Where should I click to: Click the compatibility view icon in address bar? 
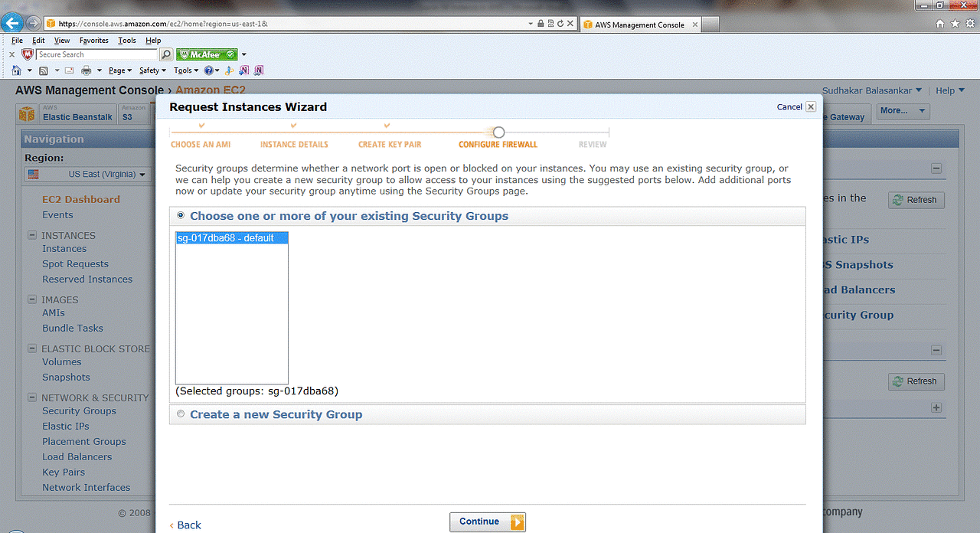[550, 24]
